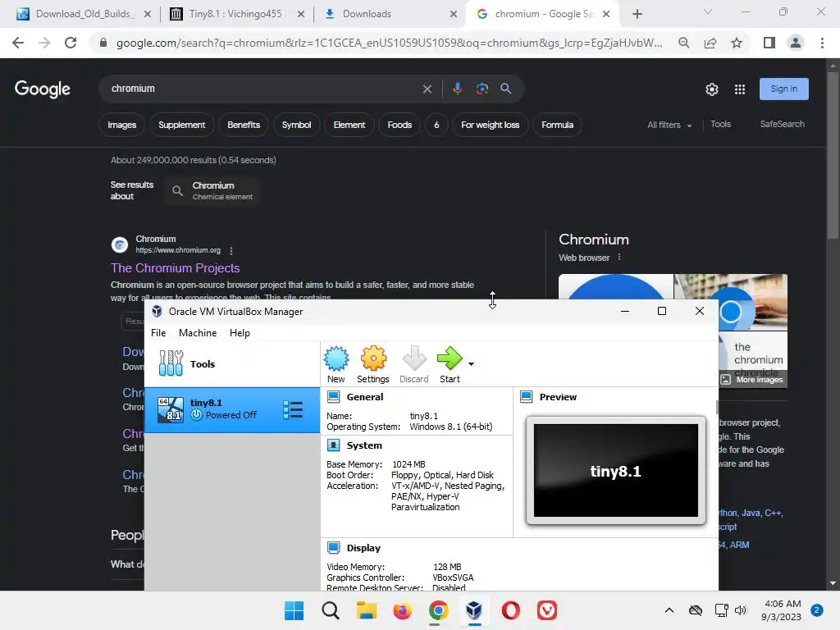The width and height of the screenshot is (840, 630).
Task: Open Google quick settings gear
Action: click(711, 89)
